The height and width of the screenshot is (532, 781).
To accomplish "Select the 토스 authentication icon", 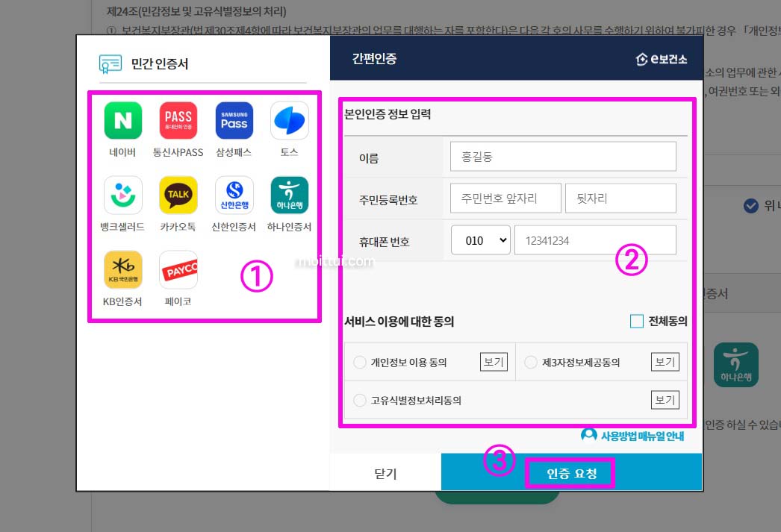I will click(289, 120).
